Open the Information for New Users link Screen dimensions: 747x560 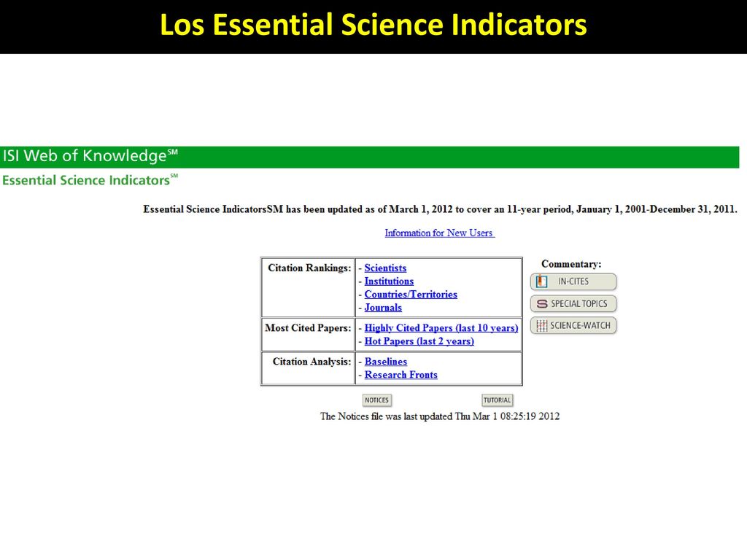[x=439, y=233]
